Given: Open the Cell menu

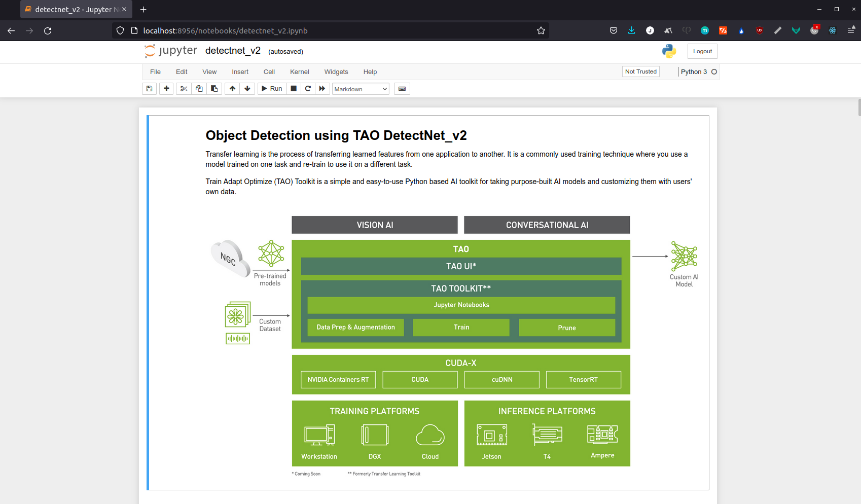Looking at the screenshot, I should click(269, 72).
